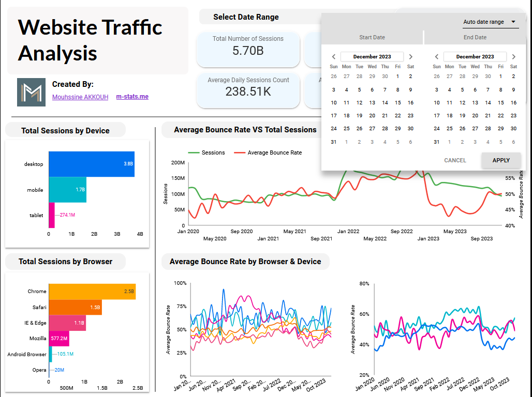Open Start Date month-year picker
Image resolution: width=532 pixels, height=397 pixels.
click(372, 57)
